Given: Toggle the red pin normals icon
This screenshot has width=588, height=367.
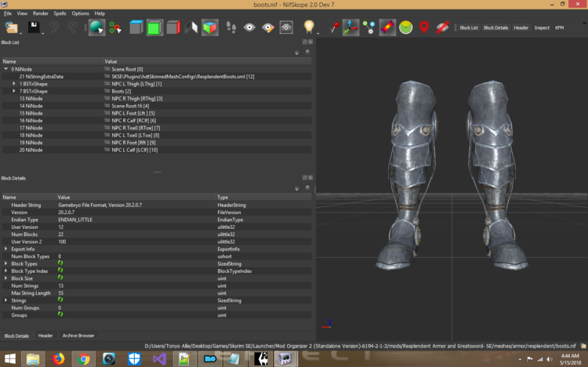Looking at the screenshot, I should 332,27.
